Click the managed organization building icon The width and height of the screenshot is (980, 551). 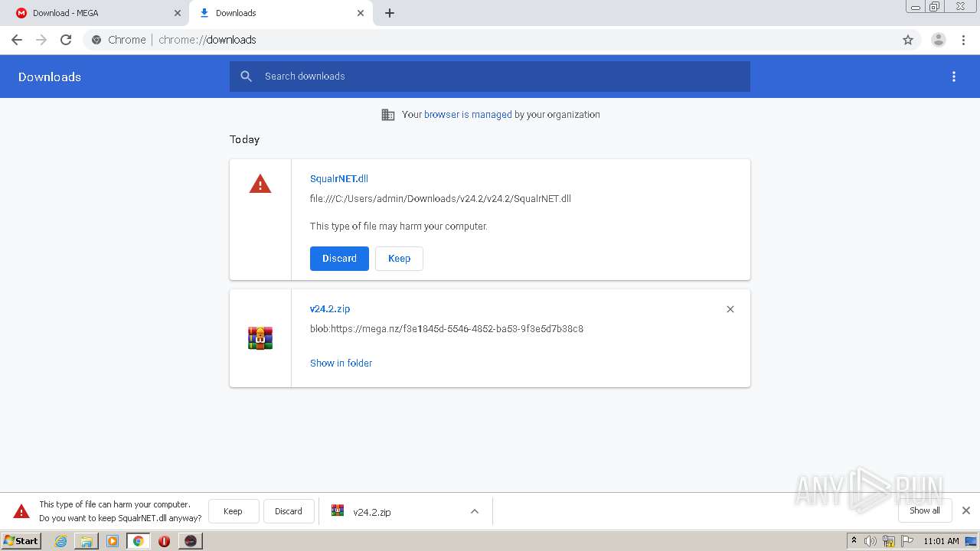388,115
